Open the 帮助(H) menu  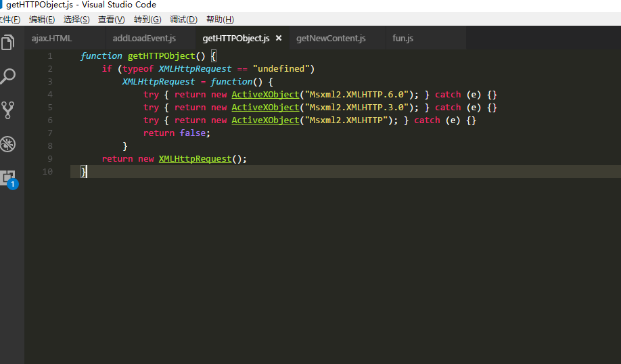point(220,20)
